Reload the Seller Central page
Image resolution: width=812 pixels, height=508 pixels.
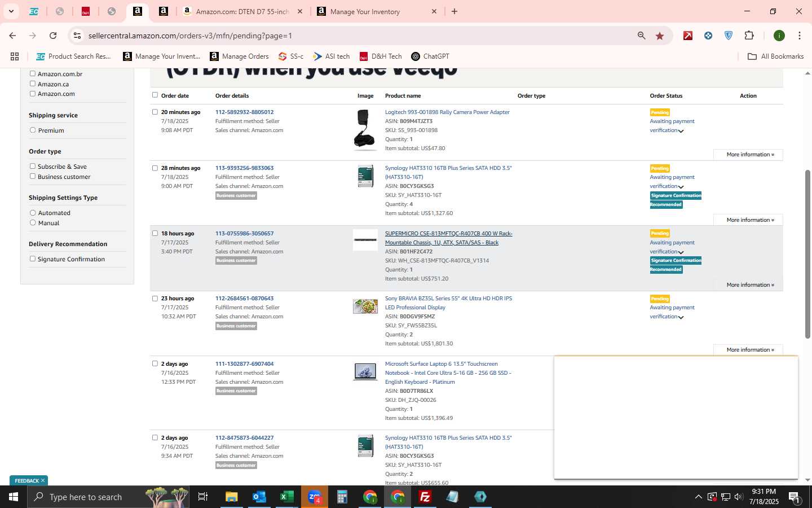coord(53,36)
